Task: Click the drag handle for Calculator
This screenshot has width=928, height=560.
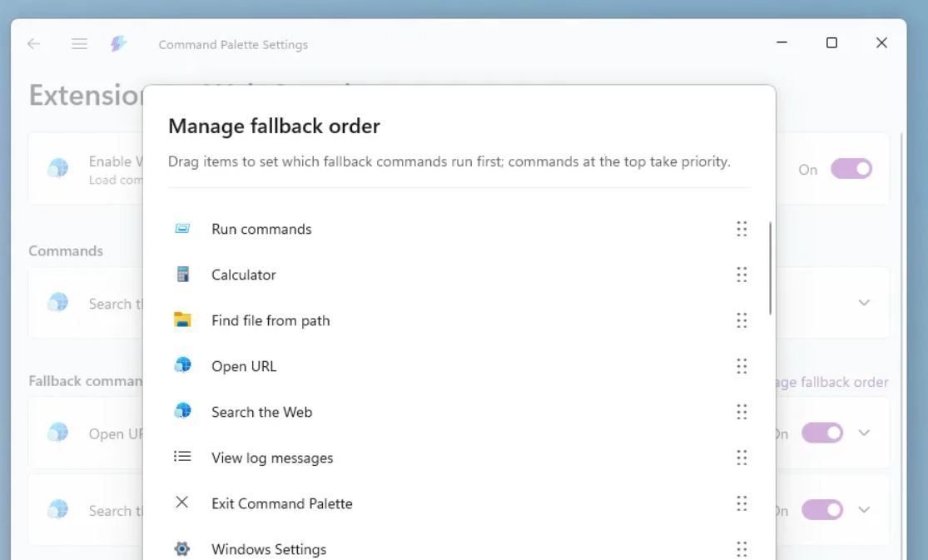Action: click(x=742, y=275)
